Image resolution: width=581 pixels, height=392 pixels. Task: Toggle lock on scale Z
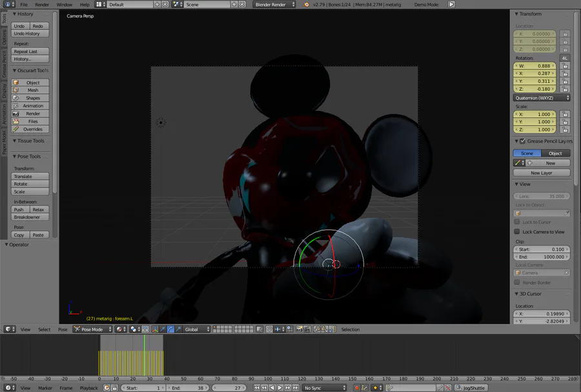pyautogui.click(x=565, y=130)
